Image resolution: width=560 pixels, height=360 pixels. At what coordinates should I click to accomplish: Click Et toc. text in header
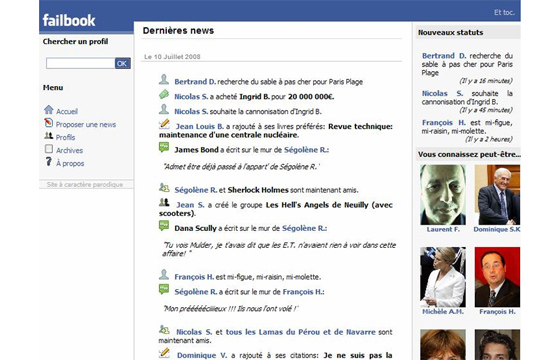pyautogui.click(x=504, y=12)
